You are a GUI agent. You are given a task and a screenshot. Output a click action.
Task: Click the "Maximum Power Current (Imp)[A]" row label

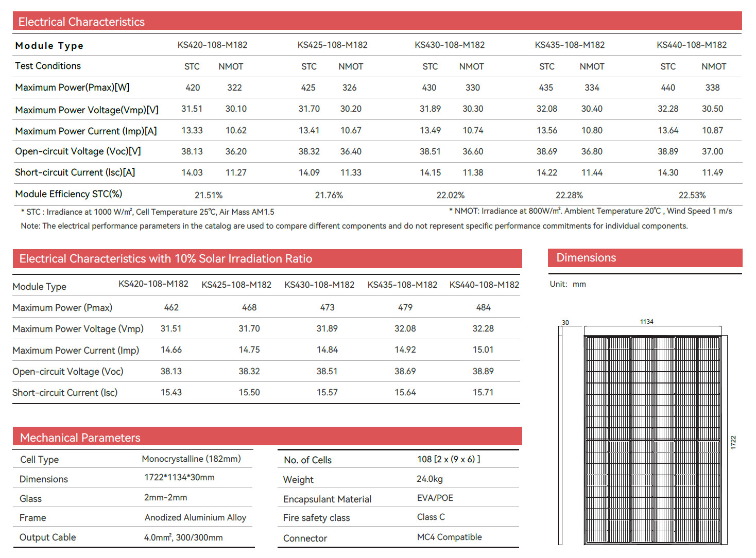[x=86, y=131]
